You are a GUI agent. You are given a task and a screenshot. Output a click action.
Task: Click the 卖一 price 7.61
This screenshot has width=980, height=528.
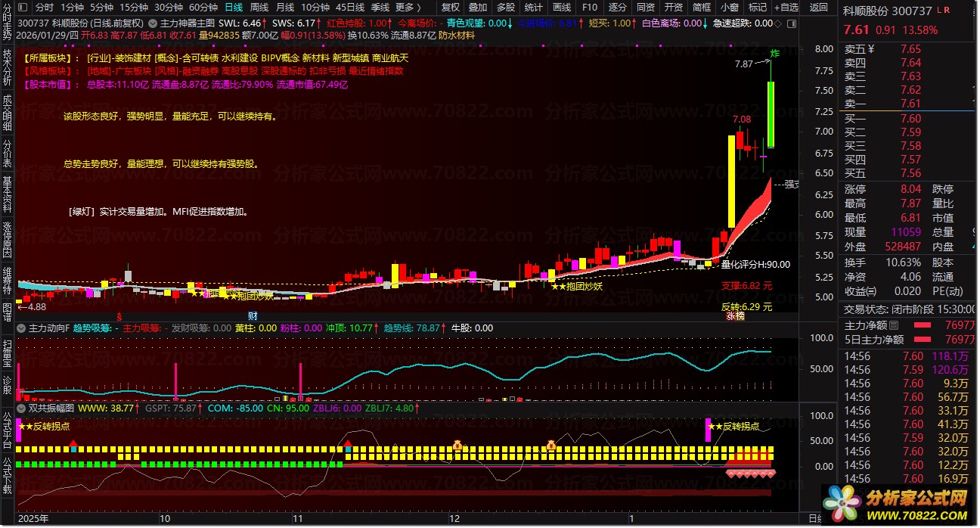[x=910, y=104]
